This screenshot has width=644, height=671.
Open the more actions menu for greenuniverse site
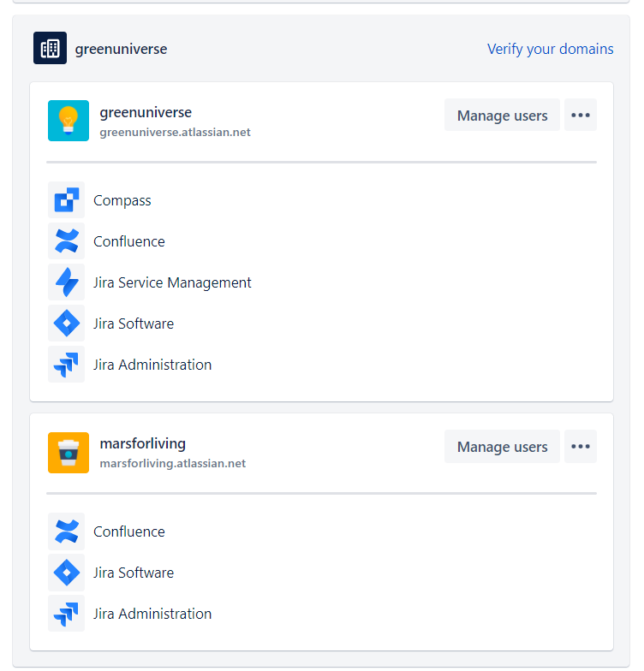pyautogui.click(x=581, y=115)
